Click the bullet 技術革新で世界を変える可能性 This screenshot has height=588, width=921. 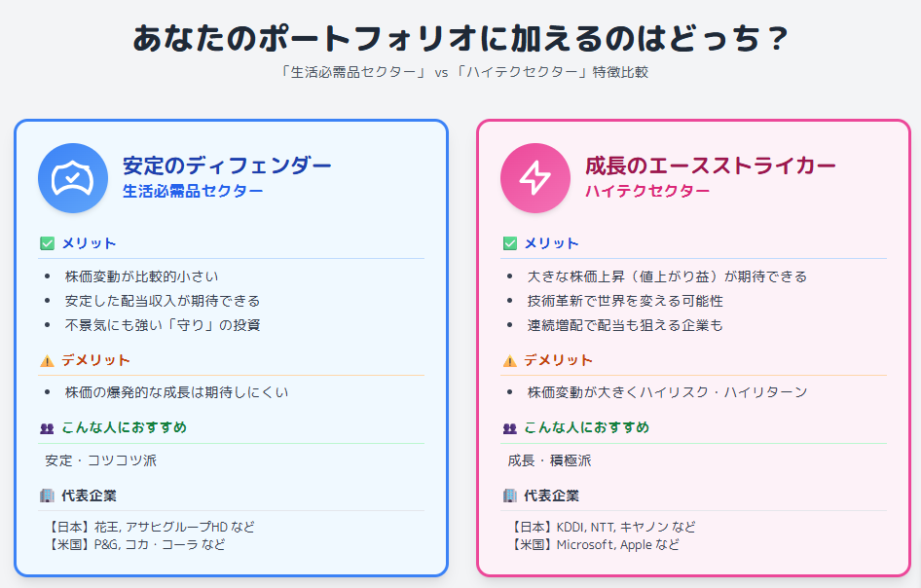click(625, 301)
